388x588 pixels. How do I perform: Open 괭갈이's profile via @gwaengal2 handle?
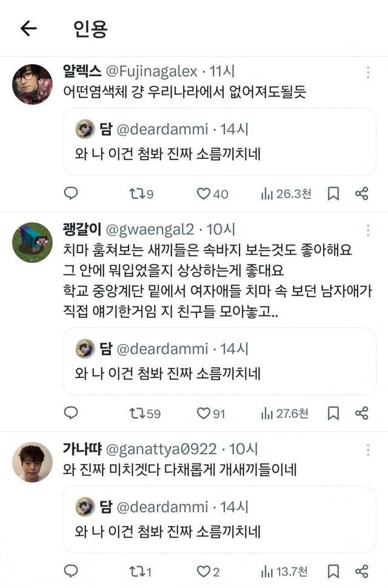[x=150, y=230]
